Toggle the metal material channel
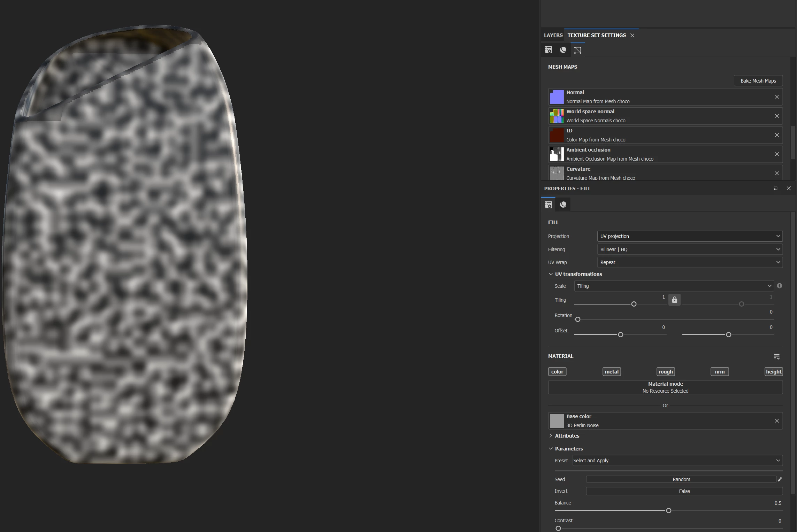The image size is (797, 532). tap(611, 372)
